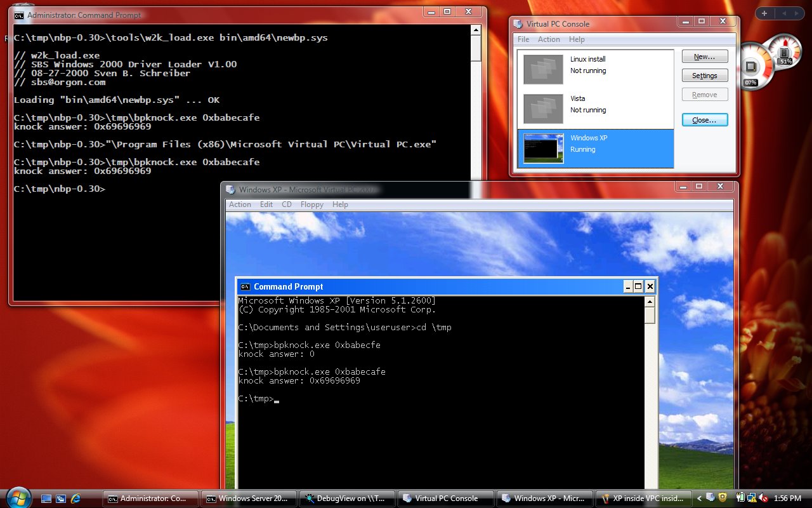
Task: Click Virtual PC Console title bar icon
Action: (518, 24)
